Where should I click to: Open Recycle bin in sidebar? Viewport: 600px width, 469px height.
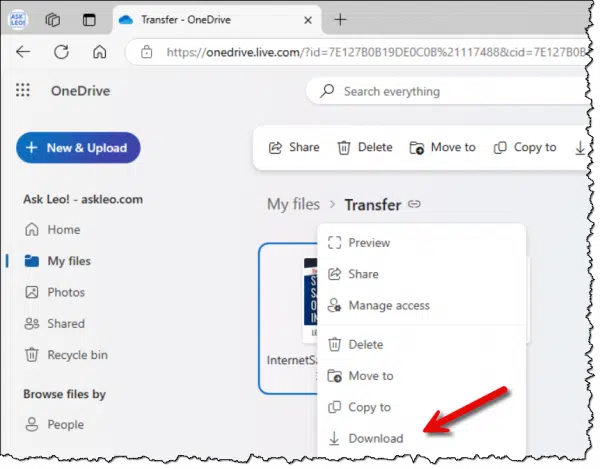77,355
